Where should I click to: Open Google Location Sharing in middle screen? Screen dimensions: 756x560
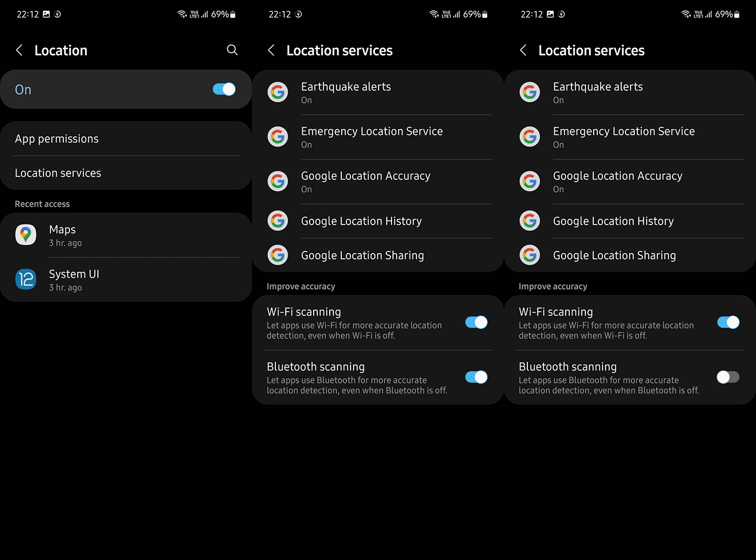coord(378,255)
